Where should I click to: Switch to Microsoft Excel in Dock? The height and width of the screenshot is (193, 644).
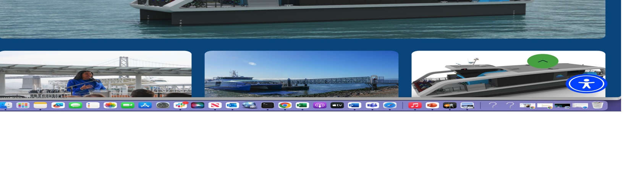pyautogui.click(x=303, y=105)
